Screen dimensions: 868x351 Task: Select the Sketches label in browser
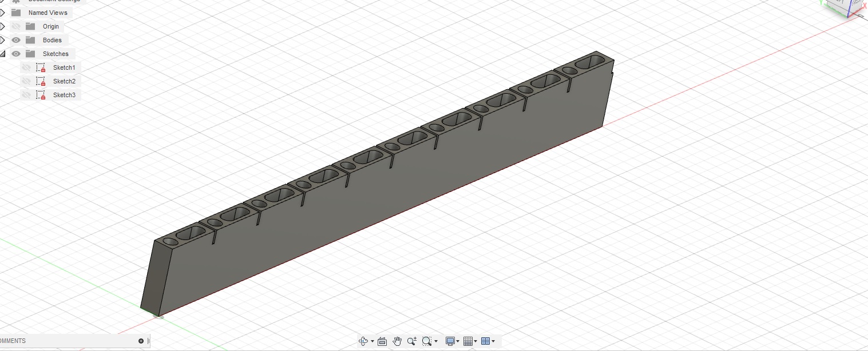(56, 54)
